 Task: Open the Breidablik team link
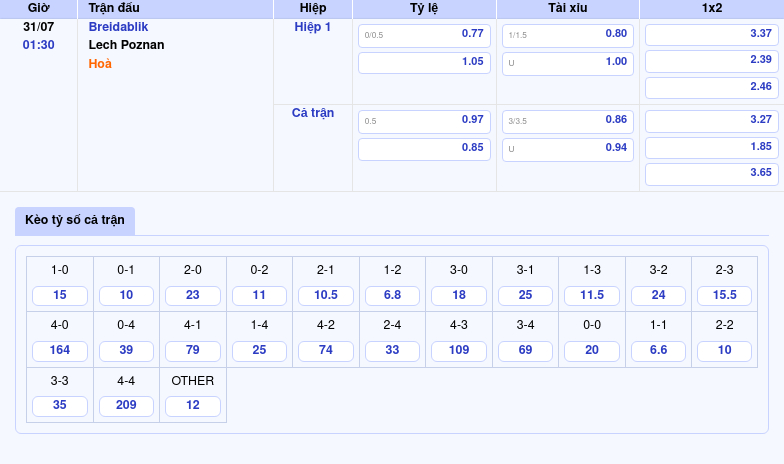118,27
